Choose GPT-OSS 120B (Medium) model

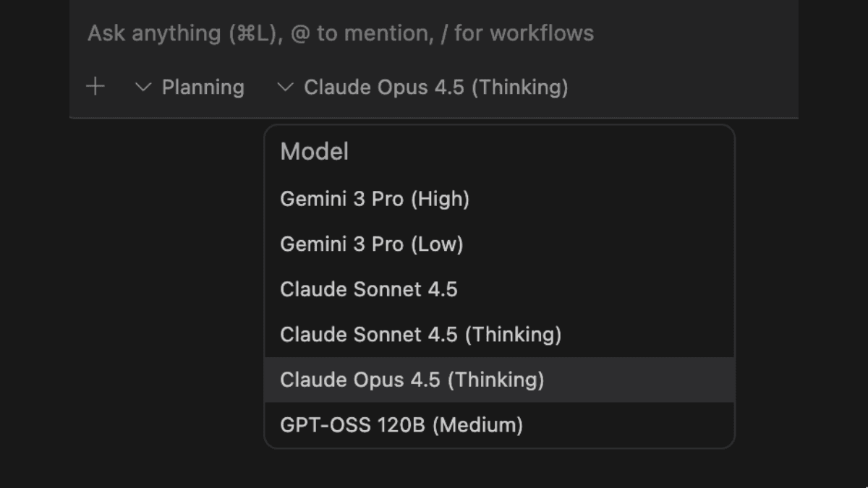point(401,425)
